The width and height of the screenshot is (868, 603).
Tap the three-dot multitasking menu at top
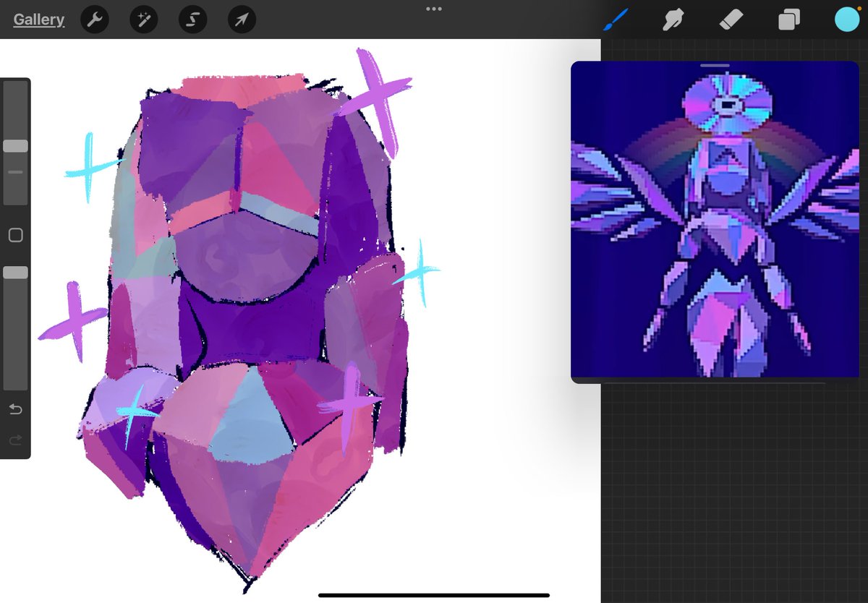434,9
